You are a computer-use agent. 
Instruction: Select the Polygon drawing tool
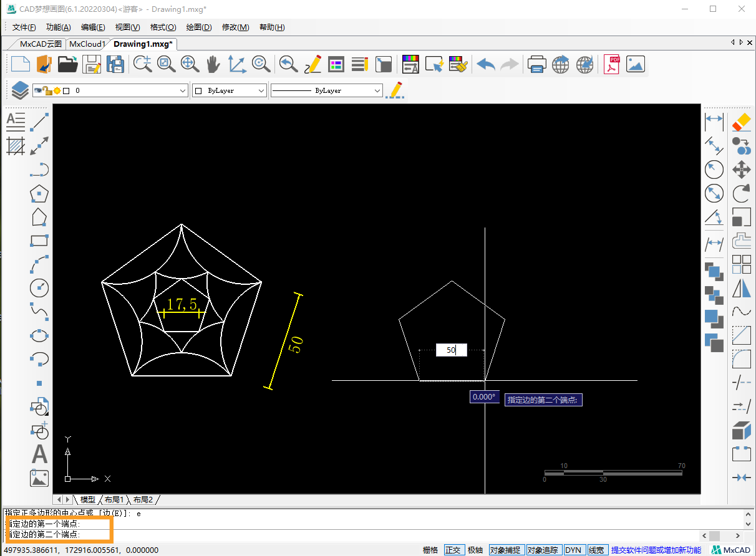39,194
